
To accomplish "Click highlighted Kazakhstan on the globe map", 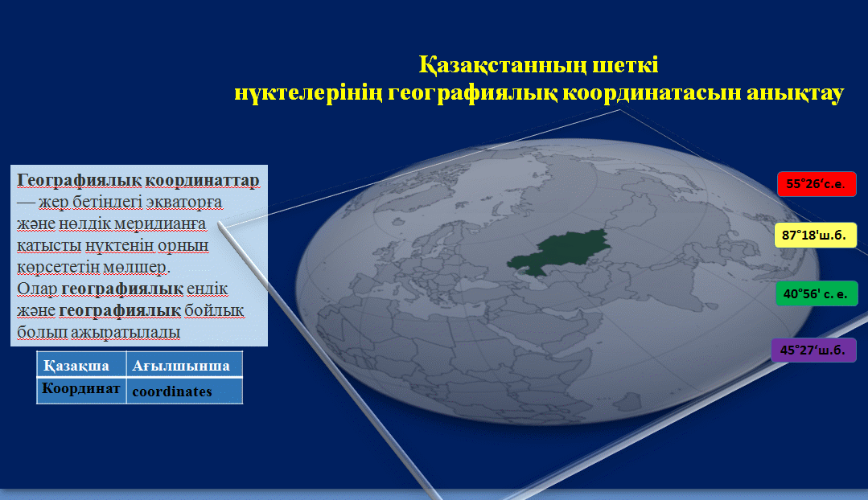I will point(559,252).
